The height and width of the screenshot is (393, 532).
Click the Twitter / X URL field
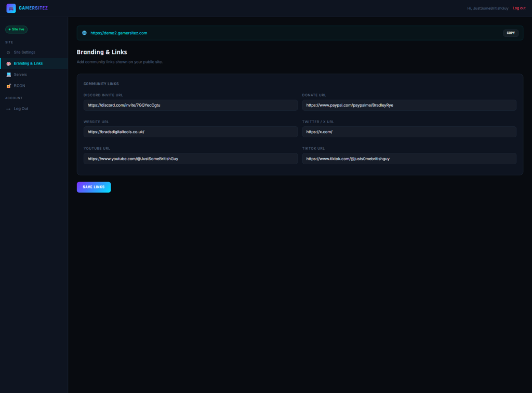(409, 132)
